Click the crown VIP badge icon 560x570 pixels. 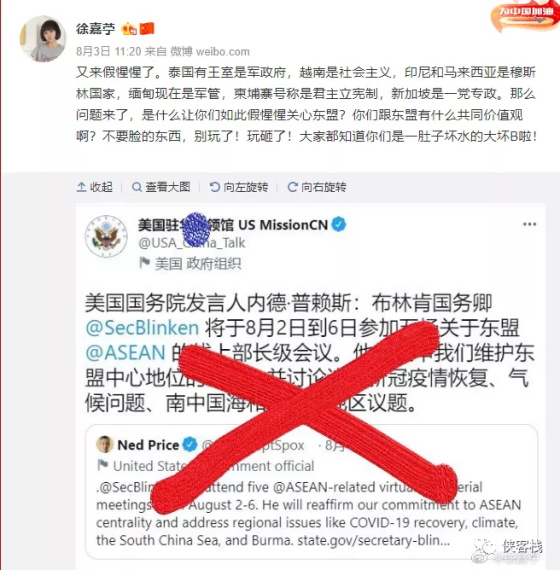tap(129, 29)
